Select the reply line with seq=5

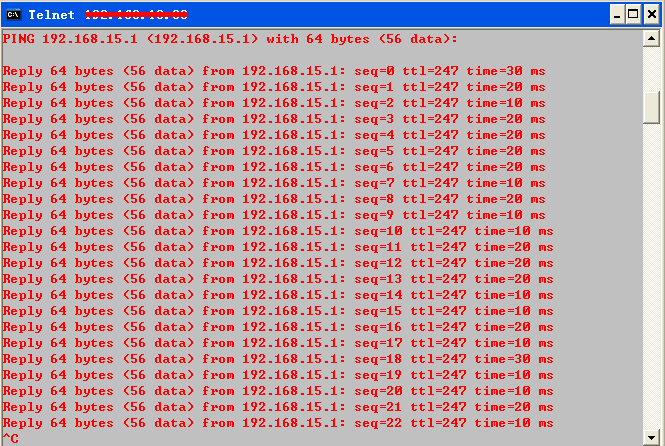point(274,151)
